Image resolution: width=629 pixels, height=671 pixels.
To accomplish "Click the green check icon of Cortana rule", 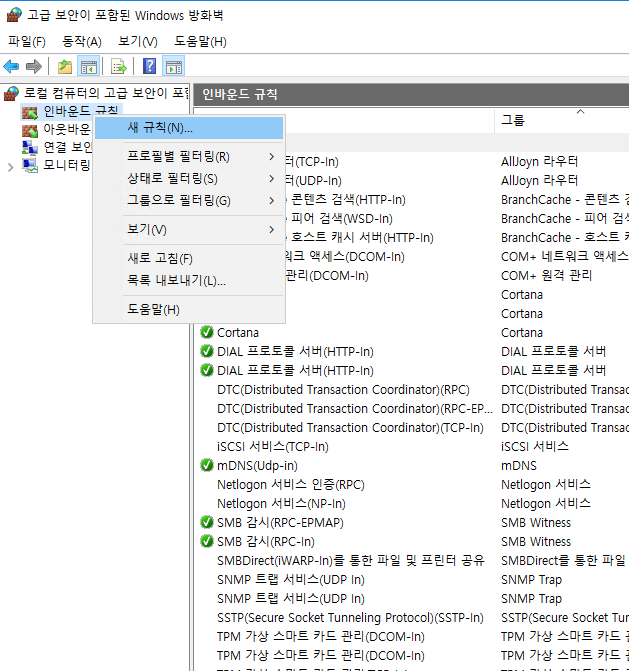I will pyautogui.click(x=207, y=332).
